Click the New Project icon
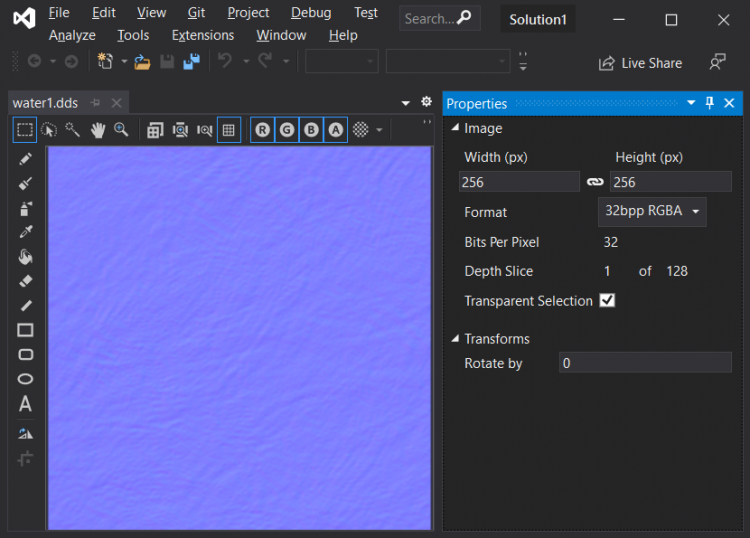 click(x=105, y=61)
